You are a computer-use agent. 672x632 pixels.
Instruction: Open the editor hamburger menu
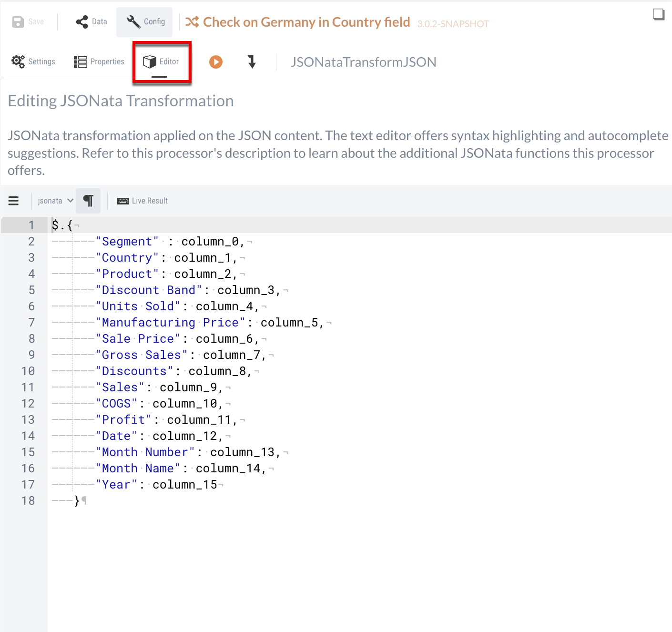[x=13, y=201]
